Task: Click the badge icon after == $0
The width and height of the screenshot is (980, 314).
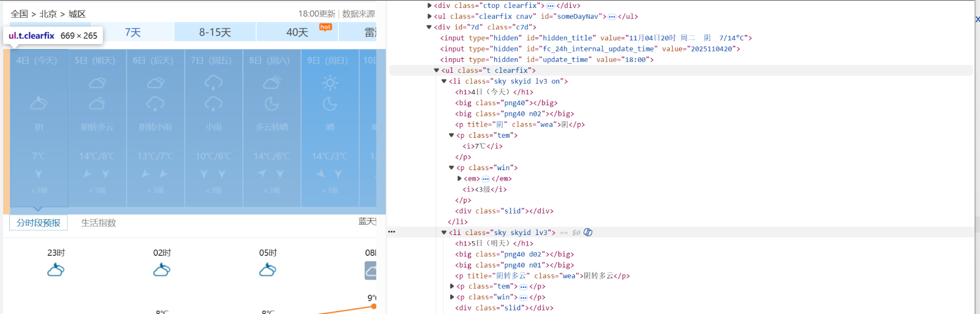Action: [588, 233]
